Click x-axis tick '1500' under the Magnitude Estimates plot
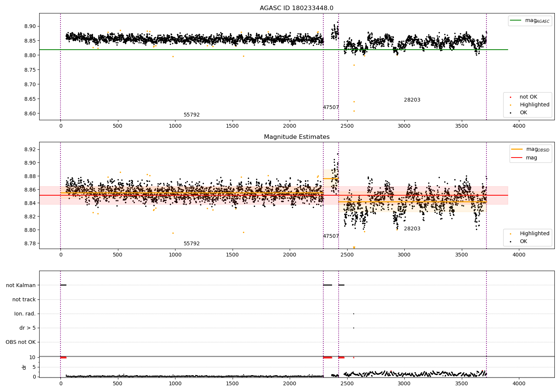Screen dimensions: 560x392 point(232,255)
